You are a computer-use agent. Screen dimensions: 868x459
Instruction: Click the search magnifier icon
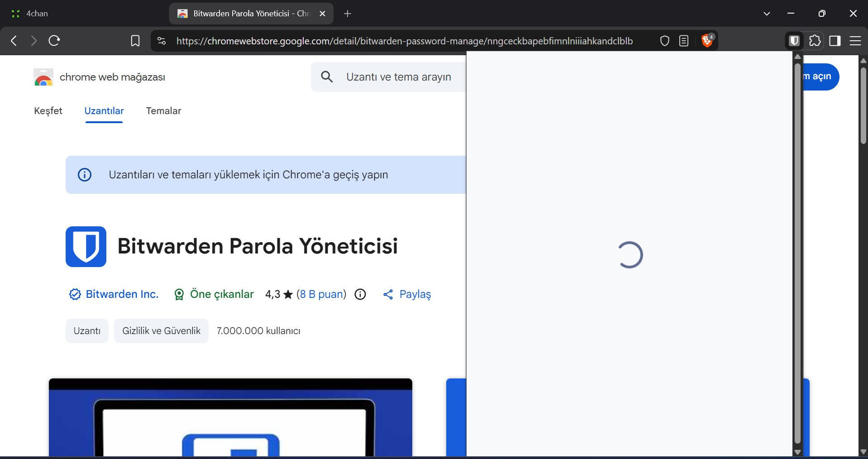pyautogui.click(x=327, y=77)
